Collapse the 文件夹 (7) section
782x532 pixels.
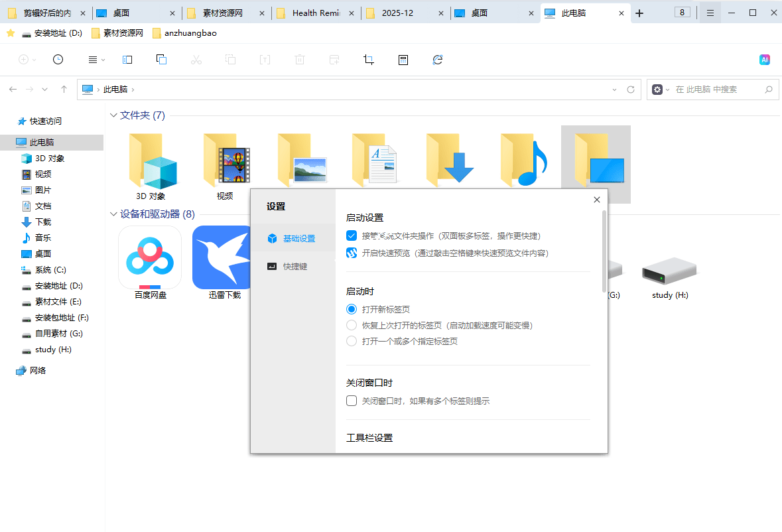pyautogui.click(x=113, y=115)
